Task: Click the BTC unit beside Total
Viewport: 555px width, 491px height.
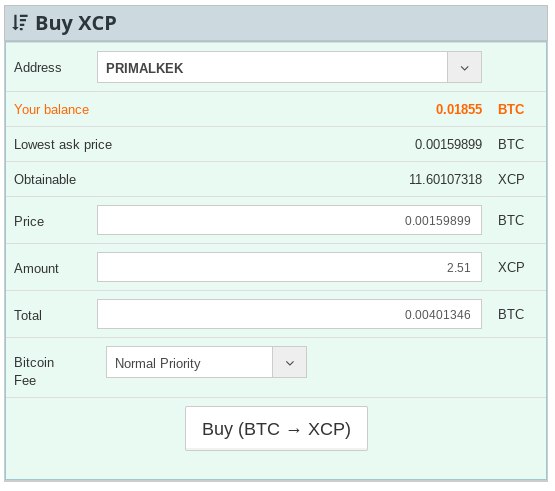Action: pos(511,315)
